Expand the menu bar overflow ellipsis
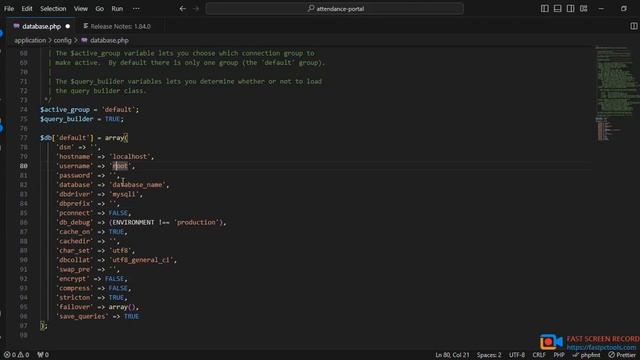 (x=136, y=9)
